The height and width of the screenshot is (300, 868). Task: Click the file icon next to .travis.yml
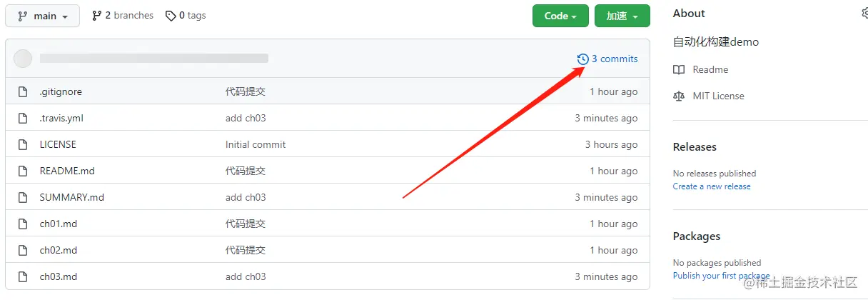click(x=23, y=118)
